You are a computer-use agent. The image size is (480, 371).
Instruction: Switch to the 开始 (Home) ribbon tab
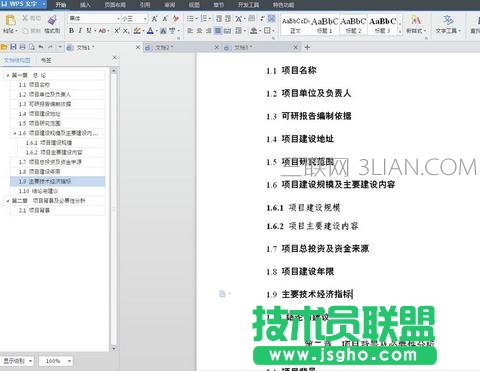pyautogui.click(x=61, y=5)
